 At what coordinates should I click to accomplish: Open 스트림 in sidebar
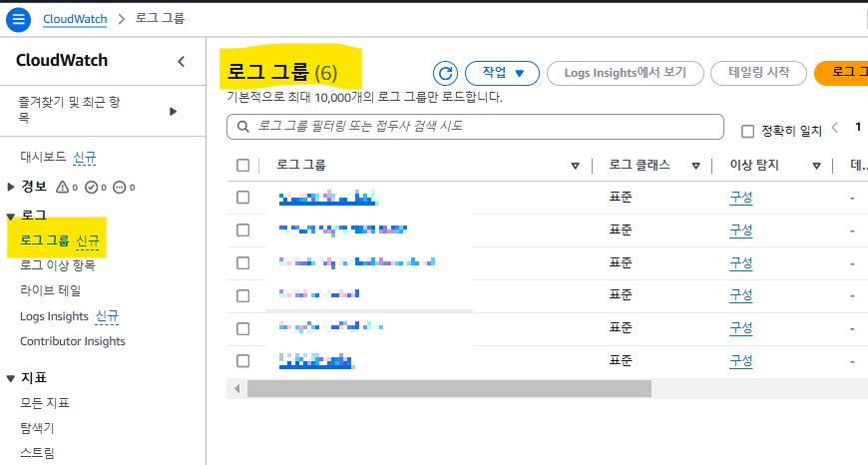37,453
